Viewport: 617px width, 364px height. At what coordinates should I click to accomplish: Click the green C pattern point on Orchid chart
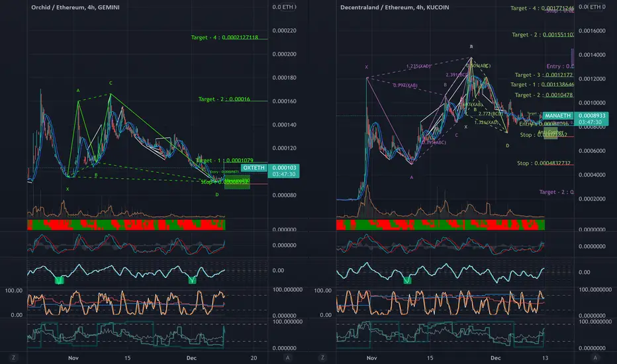(111, 83)
